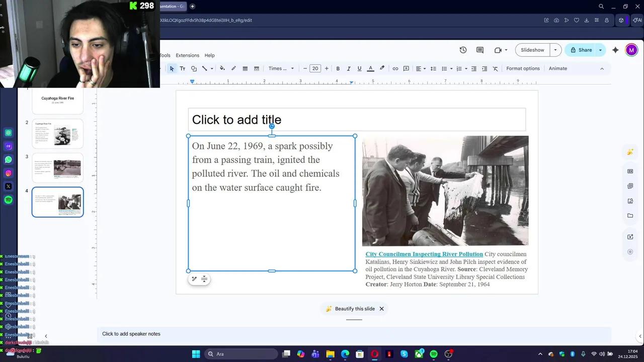The width and height of the screenshot is (644, 362).
Task: Toggle underline text formatting
Action: click(359, 68)
